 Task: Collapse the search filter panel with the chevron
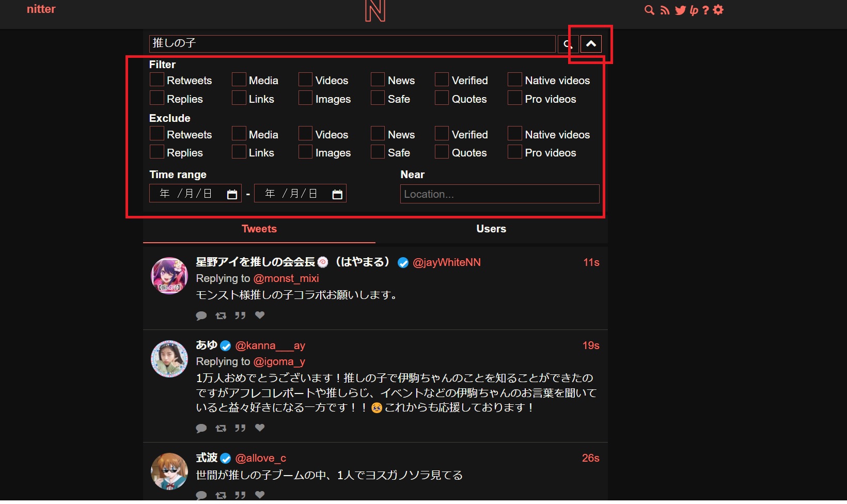click(591, 44)
